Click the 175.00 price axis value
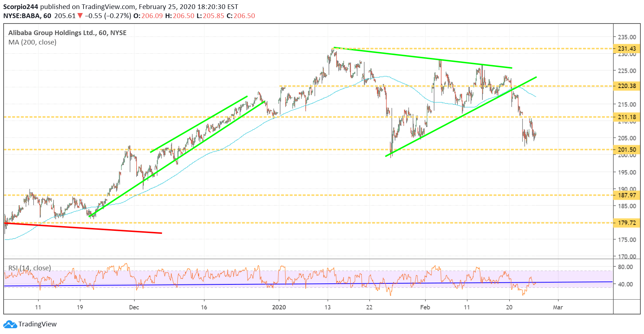 pyautogui.click(x=627, y=240)
